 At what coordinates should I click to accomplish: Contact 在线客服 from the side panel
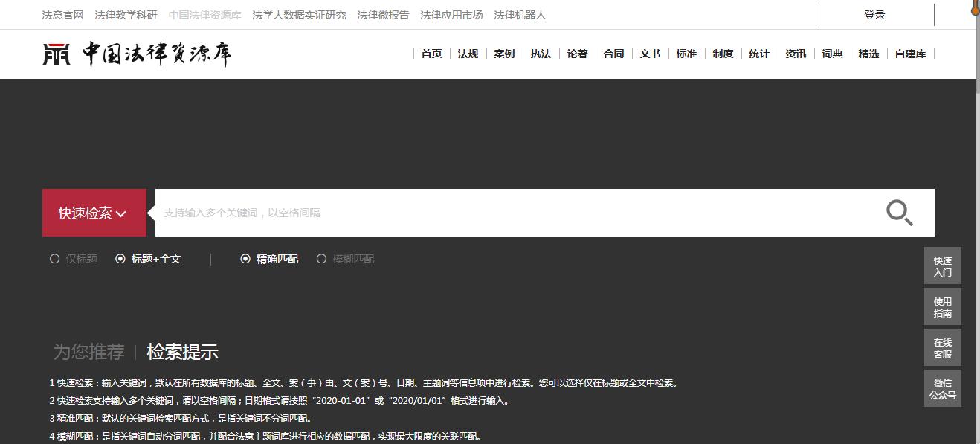click(x=943, y=348)
